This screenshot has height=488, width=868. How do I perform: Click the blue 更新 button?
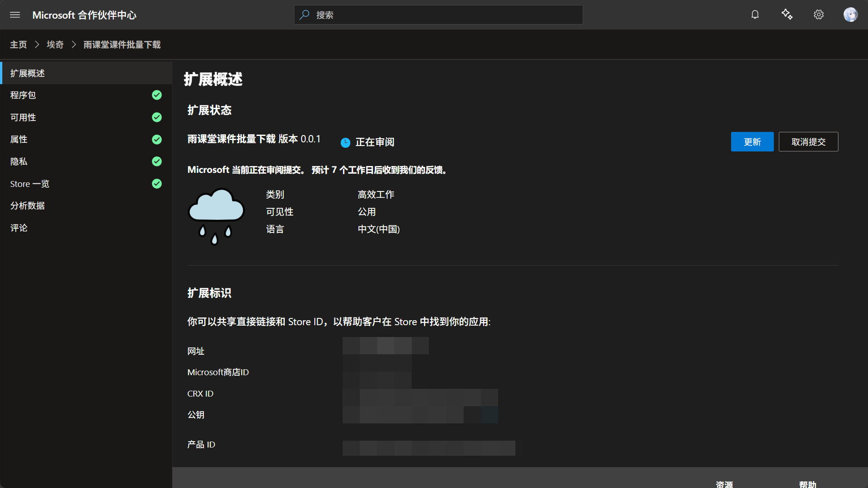pos(752,142)
